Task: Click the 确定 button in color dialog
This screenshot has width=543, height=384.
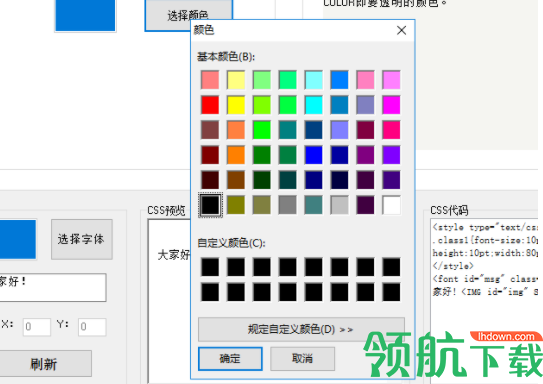Action: click(230, 359)
